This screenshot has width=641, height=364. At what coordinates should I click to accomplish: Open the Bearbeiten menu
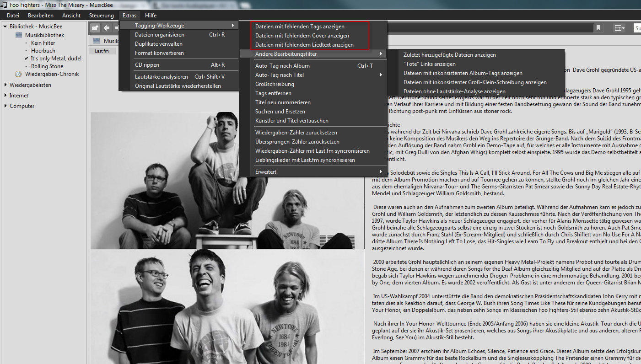[x=41, y=16]
